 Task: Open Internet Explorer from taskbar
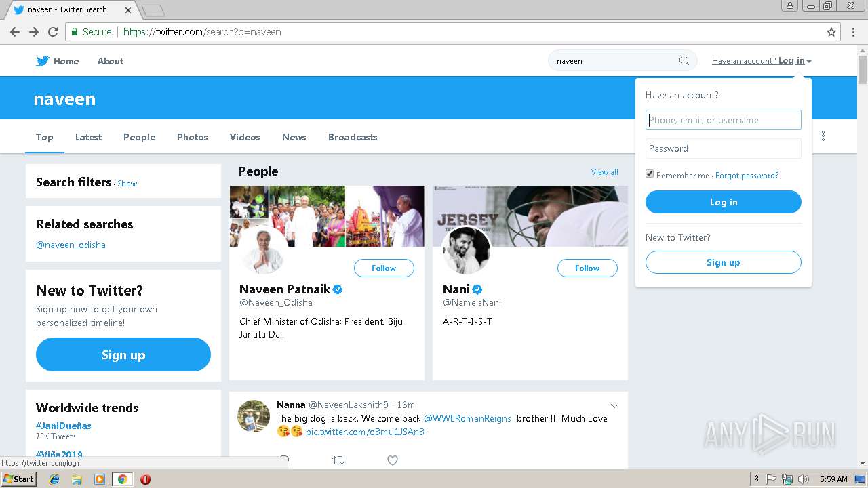55,479
